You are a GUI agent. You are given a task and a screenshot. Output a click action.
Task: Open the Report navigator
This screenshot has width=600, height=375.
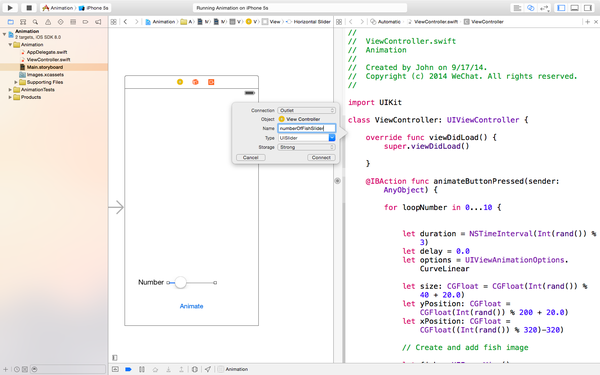coord(98,22)
